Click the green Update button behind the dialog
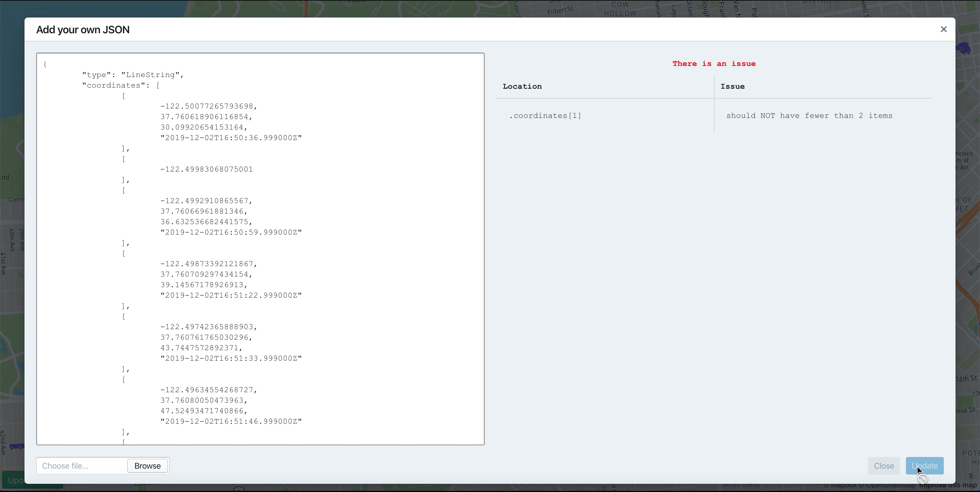This screenshot has height=492, width=980. click(13, 480)
